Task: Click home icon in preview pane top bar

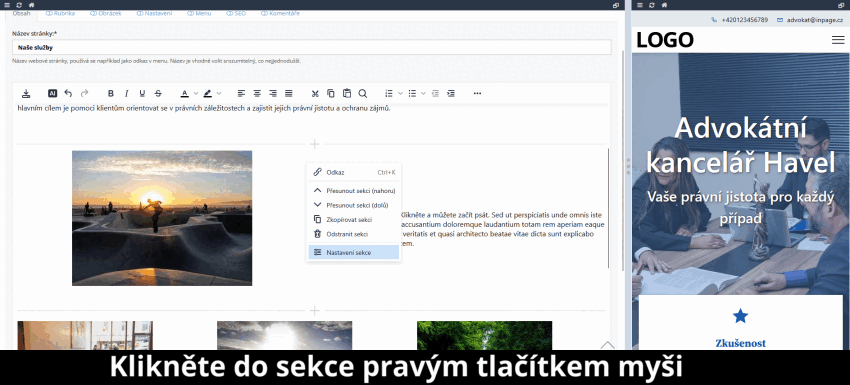Action: (x=664, y=5)
